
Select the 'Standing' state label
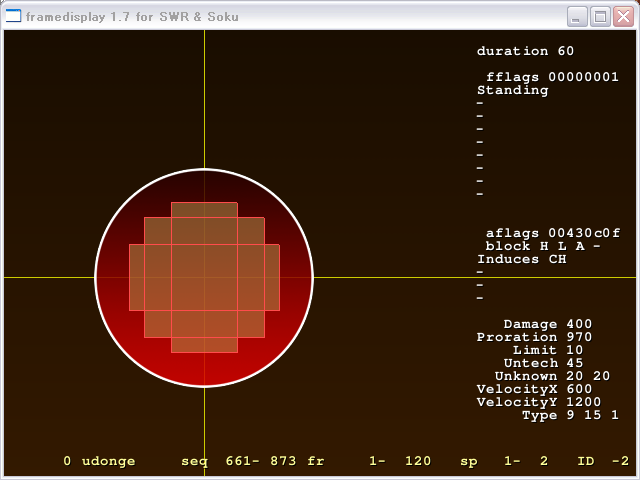point(512,90)
